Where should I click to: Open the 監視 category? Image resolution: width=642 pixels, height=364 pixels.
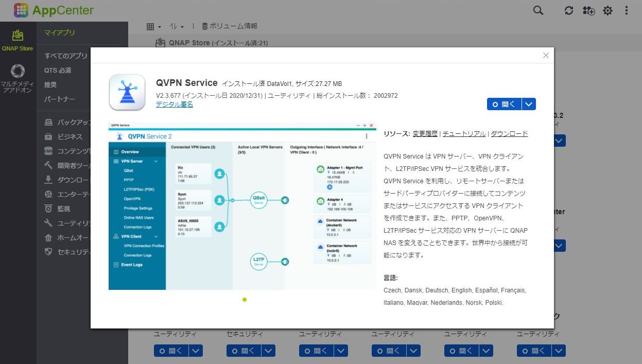tap(58, 209)
